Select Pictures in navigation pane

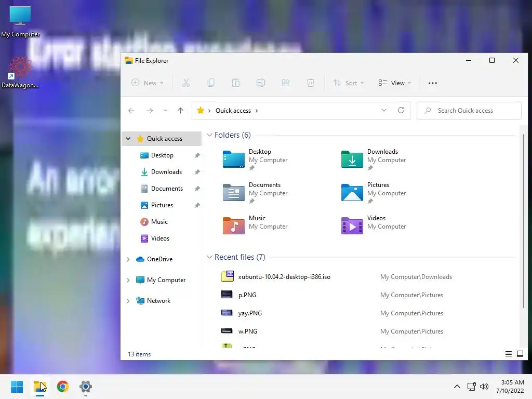coord(162,205)
